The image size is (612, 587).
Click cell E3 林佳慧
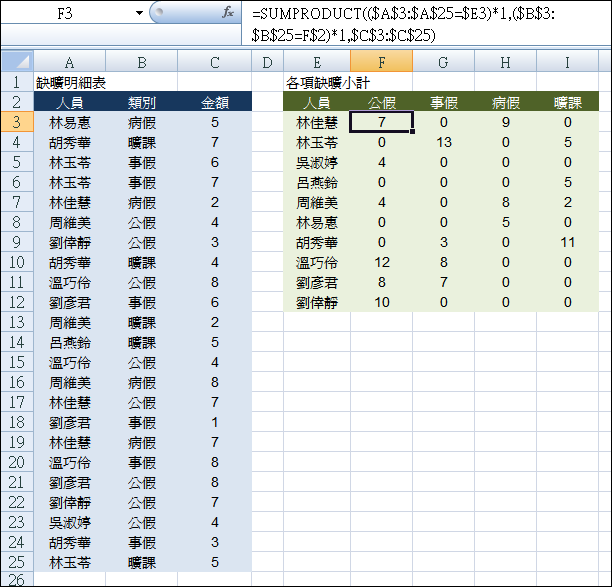point(317,123)
